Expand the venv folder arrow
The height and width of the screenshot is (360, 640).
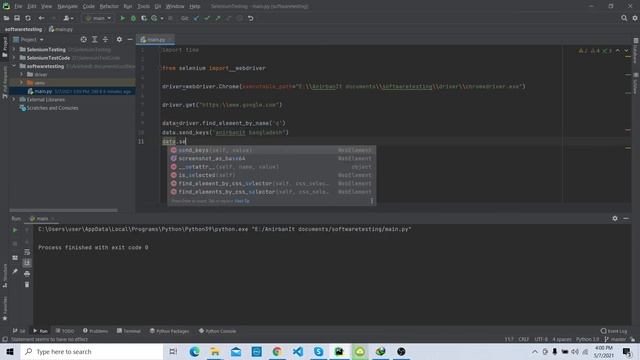(22, 83)
